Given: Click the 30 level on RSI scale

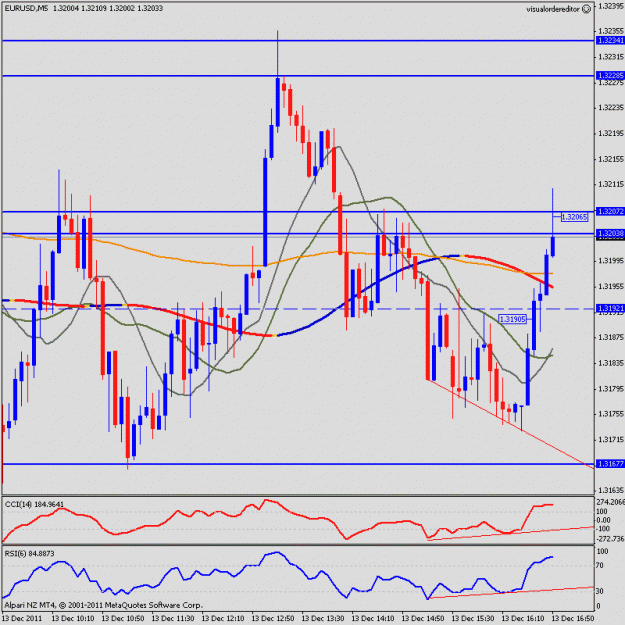Looking at the screenshot, I should 600,591.
